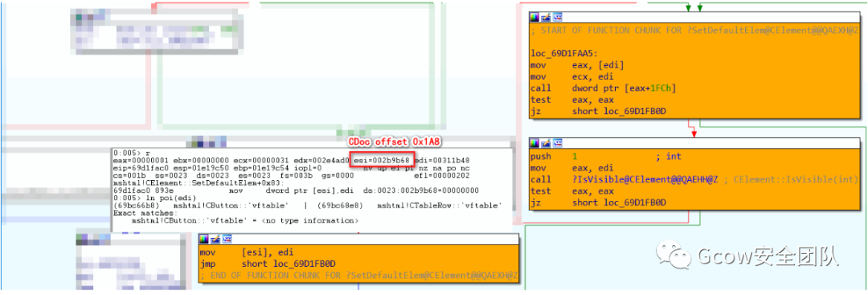Image resolution: width=868 pixels, height=295 pixels.
Task: Select call ?IsVisible@CElement@@QAEHH@Z instruction
Action: tap(624, 179)
